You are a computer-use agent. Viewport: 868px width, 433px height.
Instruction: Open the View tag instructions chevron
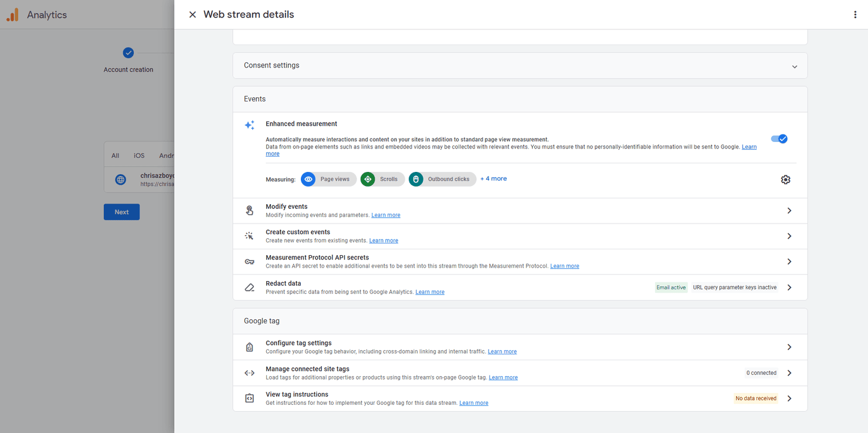point(789,398)
